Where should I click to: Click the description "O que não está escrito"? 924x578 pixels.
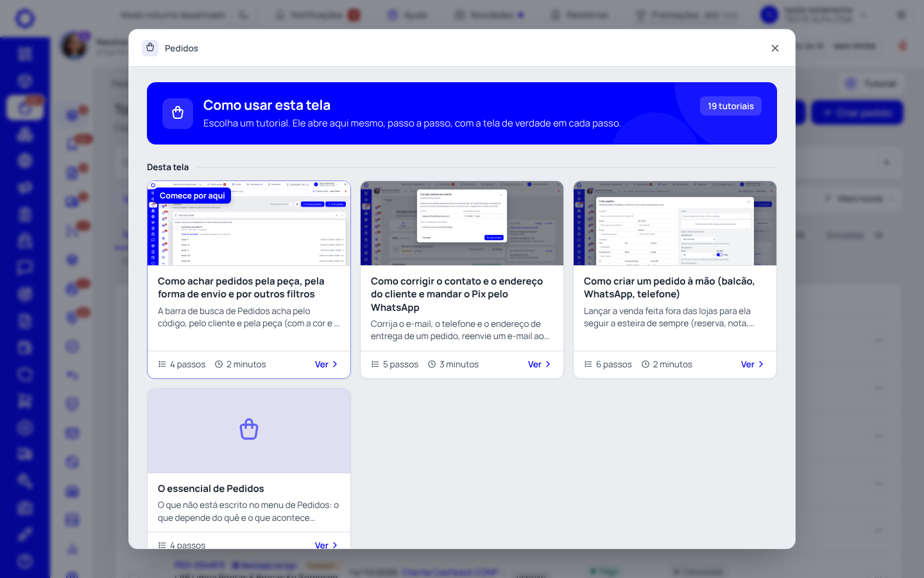pyautogui.click(x=248, y=511)
